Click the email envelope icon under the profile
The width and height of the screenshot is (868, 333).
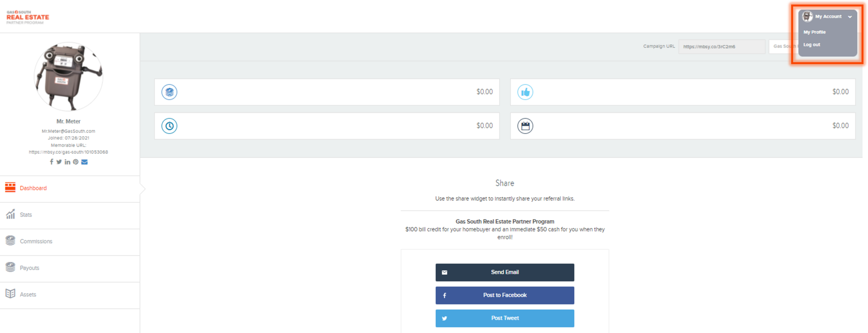pyautogui.click(x=84, y=162)
